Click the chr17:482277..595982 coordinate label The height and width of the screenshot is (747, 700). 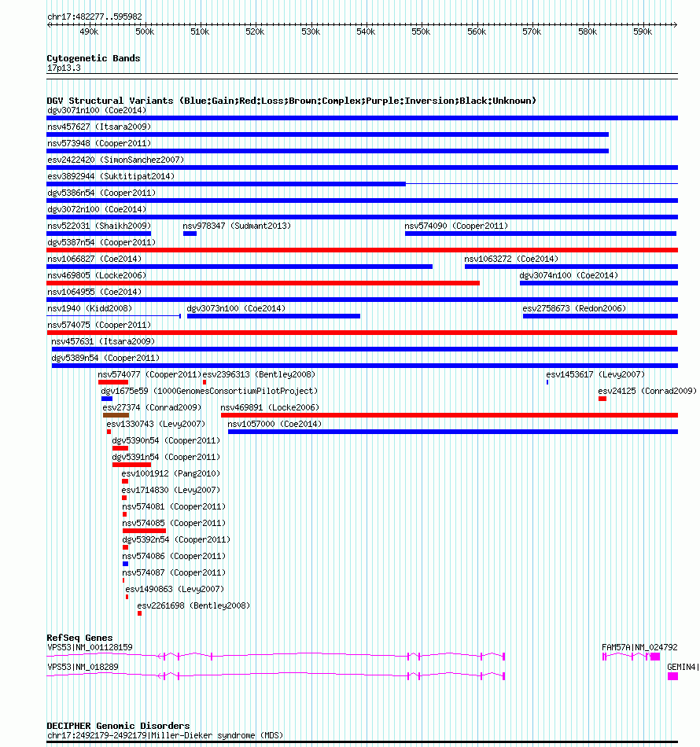click(x=94, y=17)
